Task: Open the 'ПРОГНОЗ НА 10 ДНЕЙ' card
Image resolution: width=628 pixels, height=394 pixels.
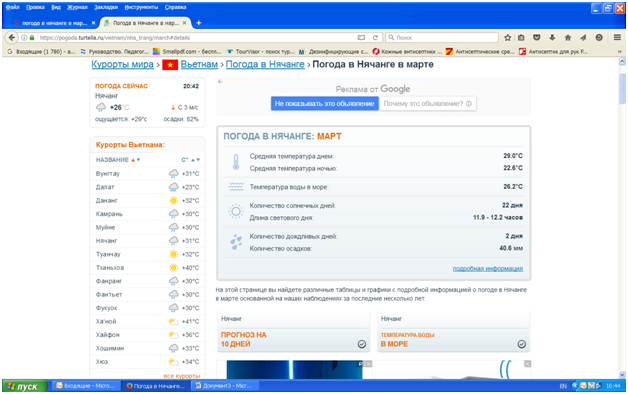Action: click(293, 331)
